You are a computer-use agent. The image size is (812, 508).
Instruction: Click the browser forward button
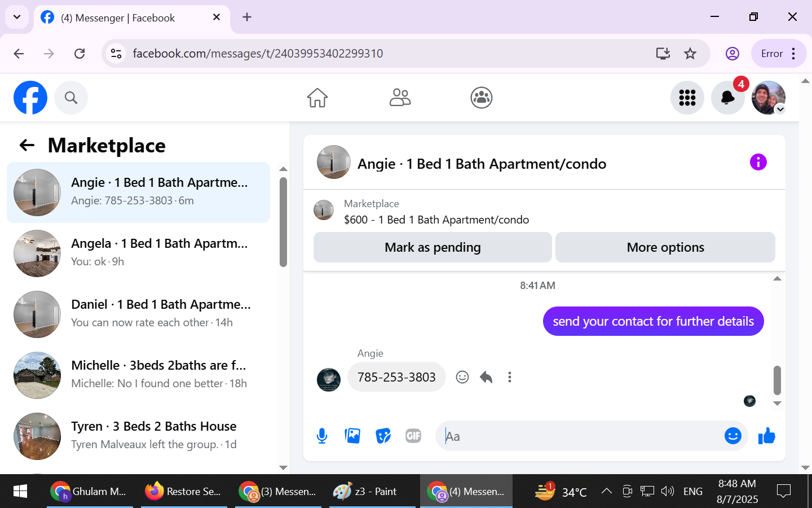(49, 54)
